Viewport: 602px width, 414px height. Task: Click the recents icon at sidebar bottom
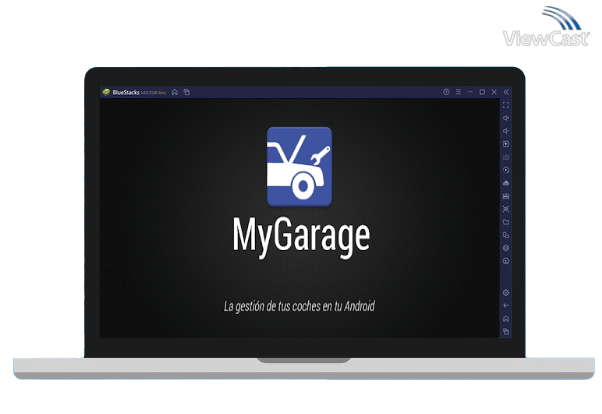506,331
